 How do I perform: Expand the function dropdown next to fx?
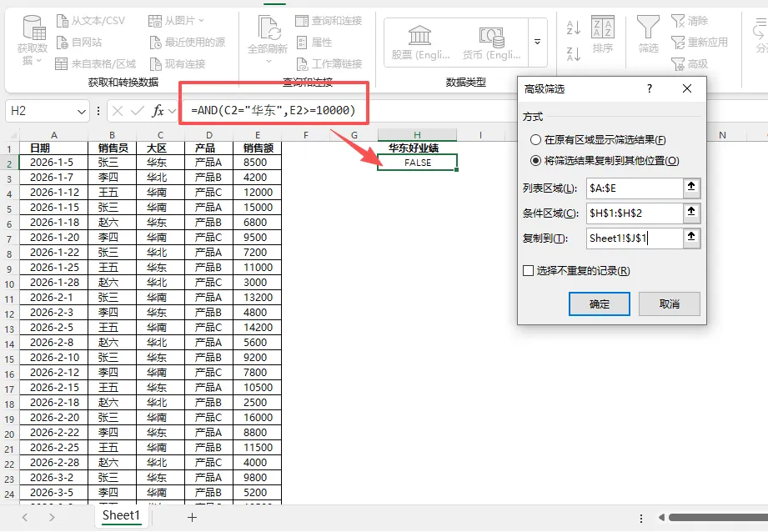point(172,112)
